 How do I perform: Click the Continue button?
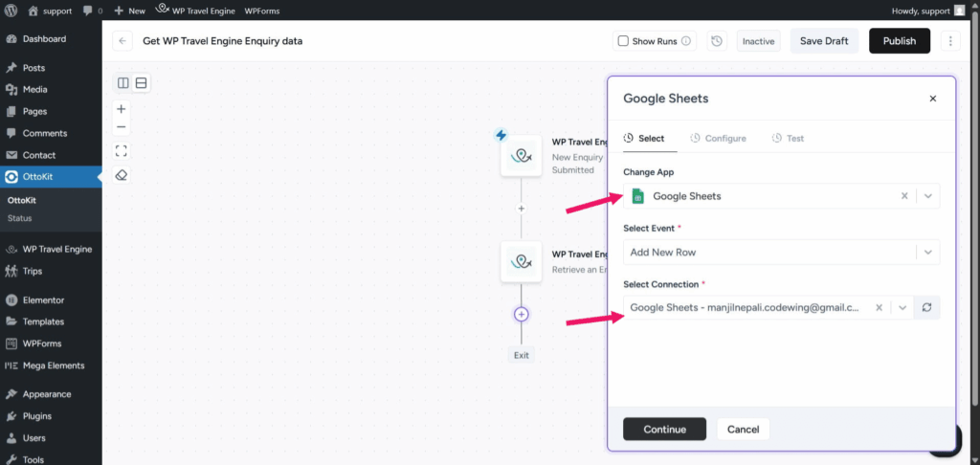(664, 430)
